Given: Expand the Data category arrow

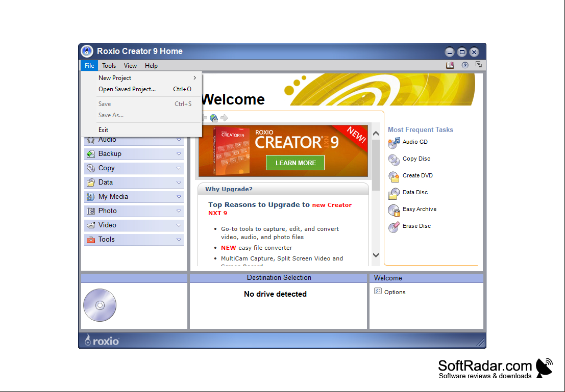Looking at the screenshot, I should point(179,182).
